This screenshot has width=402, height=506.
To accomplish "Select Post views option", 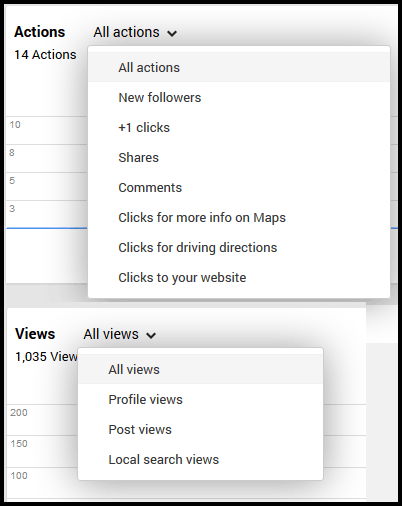I will [200, 429].
